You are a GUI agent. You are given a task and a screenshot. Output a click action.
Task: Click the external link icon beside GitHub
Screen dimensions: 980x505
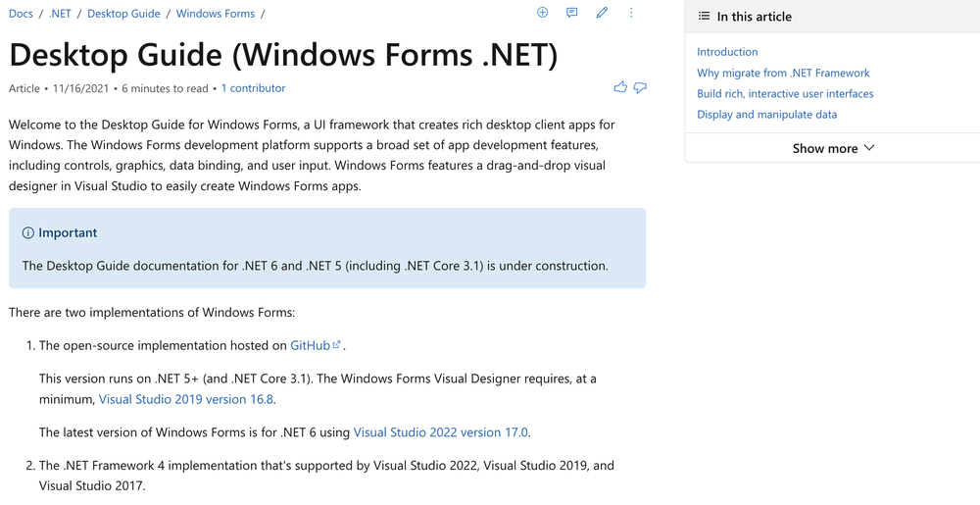[337, 344]
